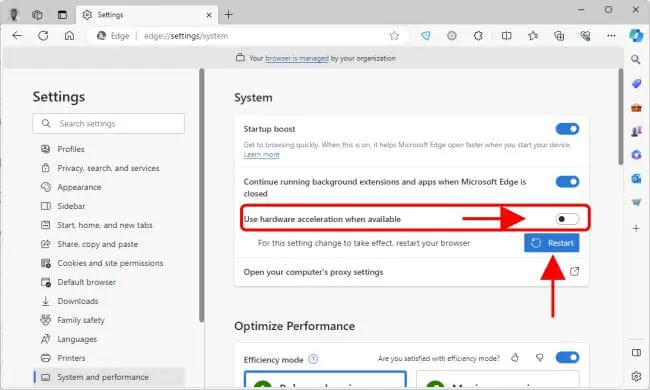This screenshot has height=390, width=650.
Task: Open the tab actions menu icon
Action: click(62, 15)
